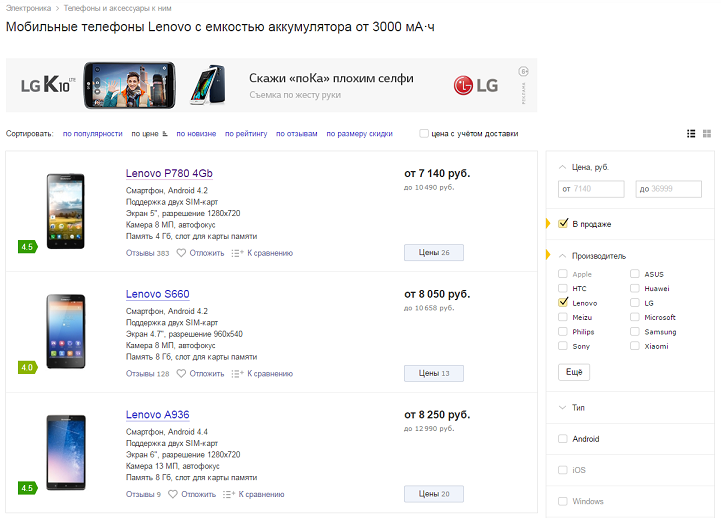Viewport: 721px width, 518px height.
Task: Click 'Ещё' to show more manufacturers
Action: pyautogui.click(x=574, y=372)
